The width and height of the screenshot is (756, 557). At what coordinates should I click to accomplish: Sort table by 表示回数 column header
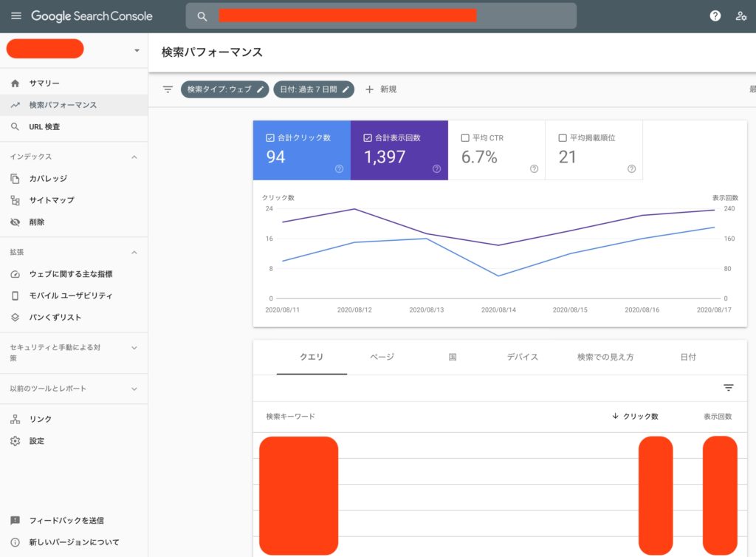[718, 416]
